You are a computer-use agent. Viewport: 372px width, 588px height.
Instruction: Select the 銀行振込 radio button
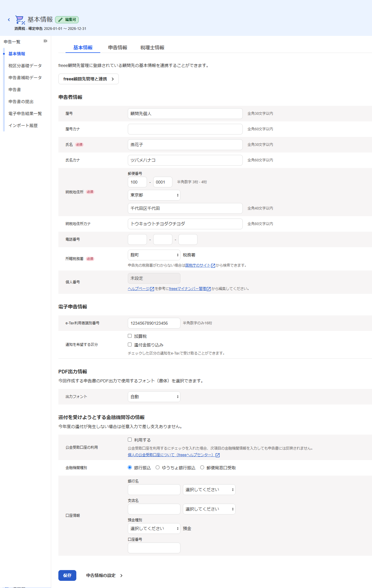point(130,468)
